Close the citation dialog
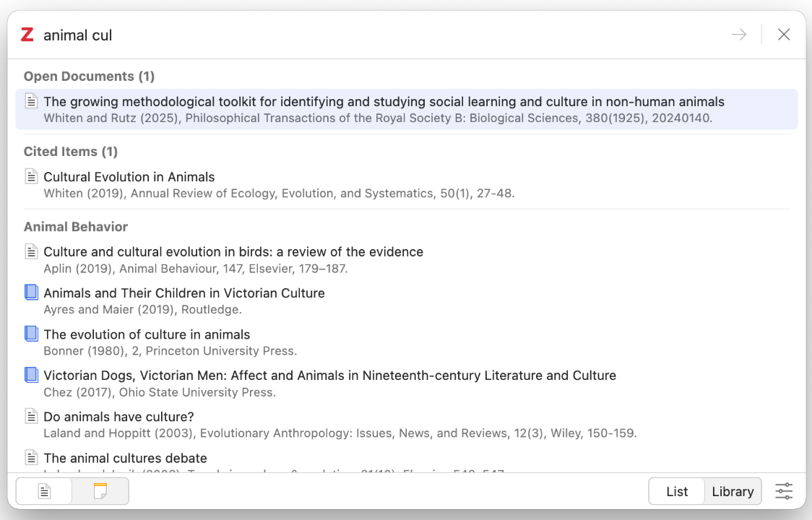This screenshot has height=520, width=812. [x=784, y=35]
